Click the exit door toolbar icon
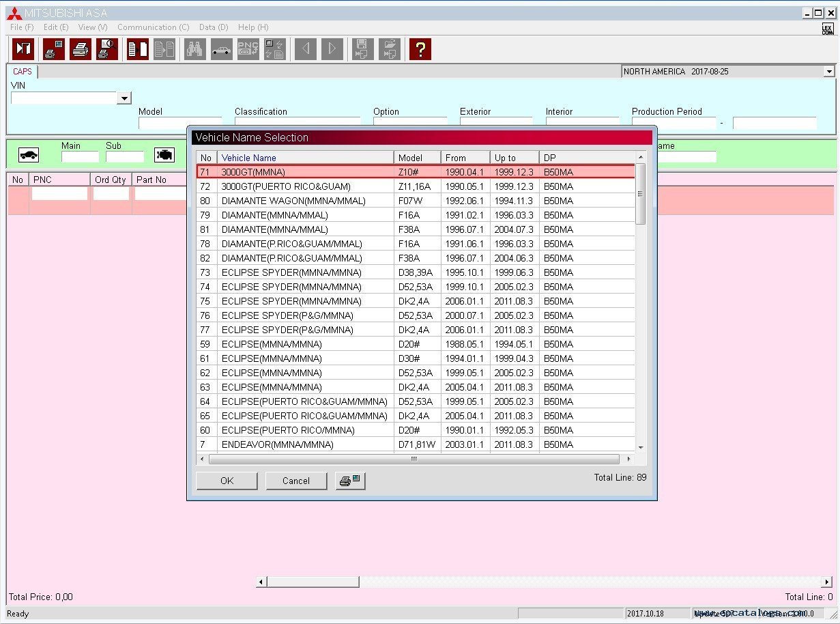 pyautogui.click(x=23, y=49)
